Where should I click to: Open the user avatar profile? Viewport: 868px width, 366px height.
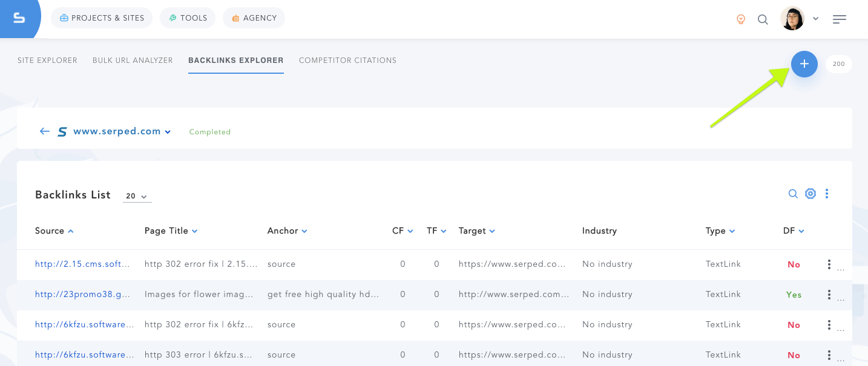click(792, 19)
